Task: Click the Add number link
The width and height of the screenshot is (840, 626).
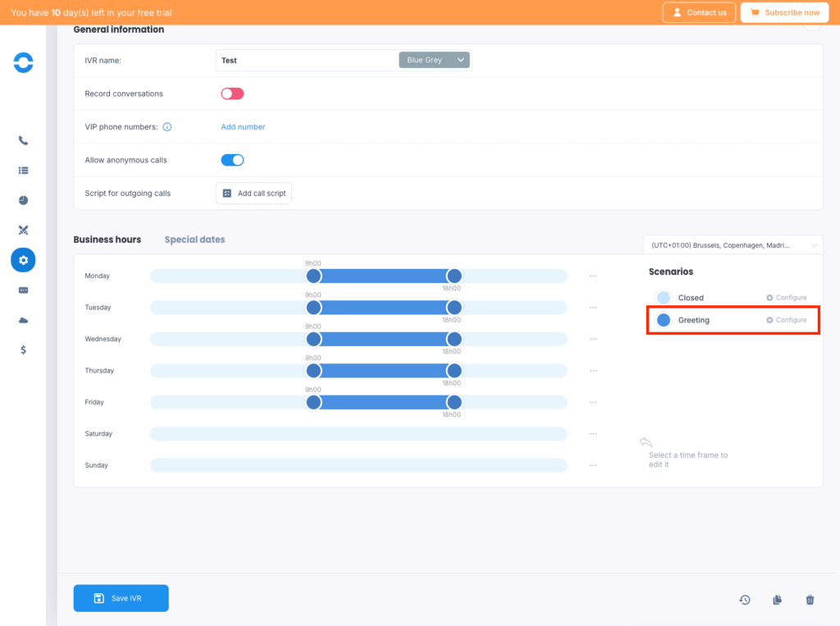Action: (x=243, y=127)
